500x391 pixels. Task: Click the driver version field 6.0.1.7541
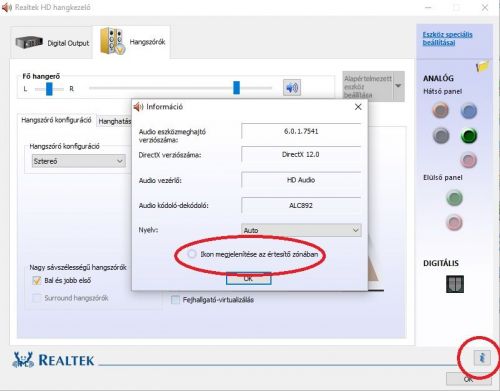(301, 131)
